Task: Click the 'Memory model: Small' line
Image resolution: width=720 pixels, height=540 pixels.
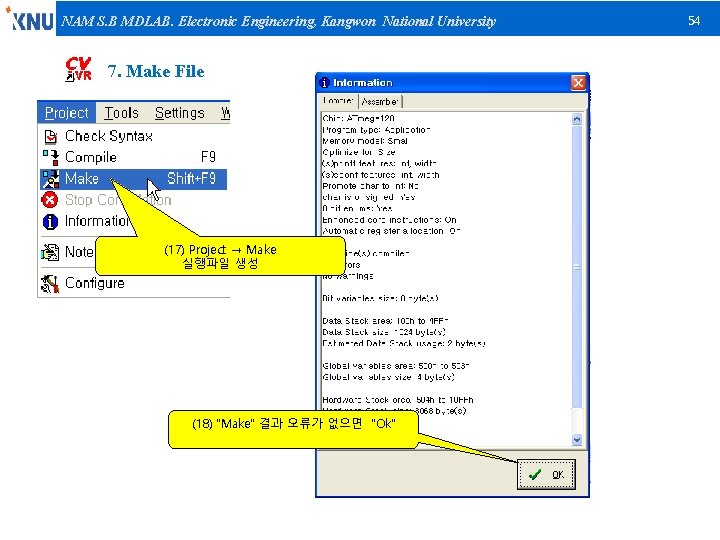Action: coord(365,141)
